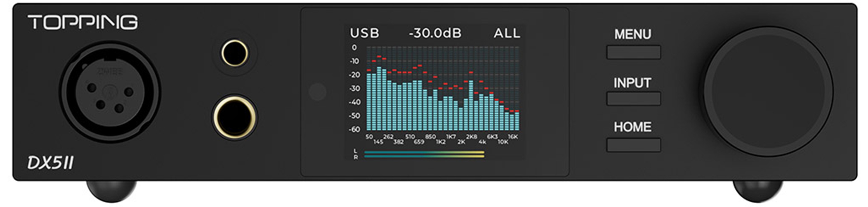Click the large volume knob

(768, 91)
